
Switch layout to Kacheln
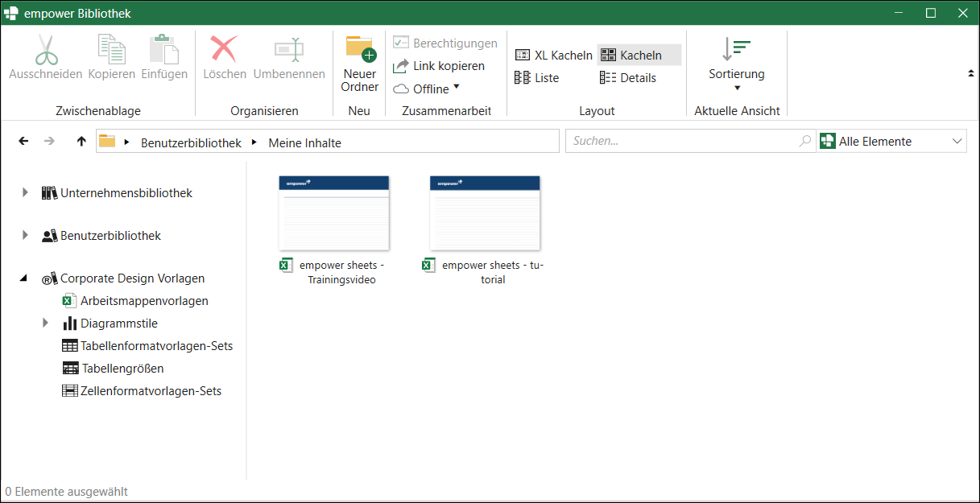pos(639,55)
